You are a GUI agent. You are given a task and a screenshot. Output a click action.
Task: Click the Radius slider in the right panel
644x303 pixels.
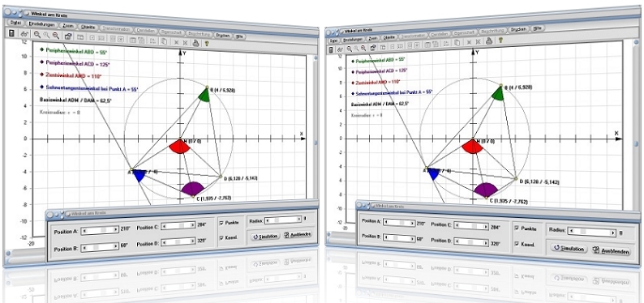tap(591, 232)
